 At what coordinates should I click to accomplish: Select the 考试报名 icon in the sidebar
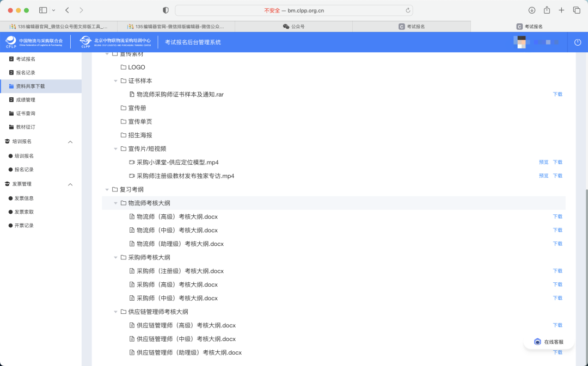click(x=12, y=60)
